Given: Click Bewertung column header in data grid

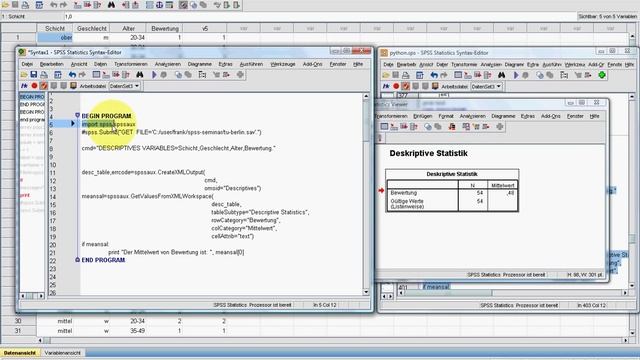Looking at the screenshot, I should tap(165, 28).
